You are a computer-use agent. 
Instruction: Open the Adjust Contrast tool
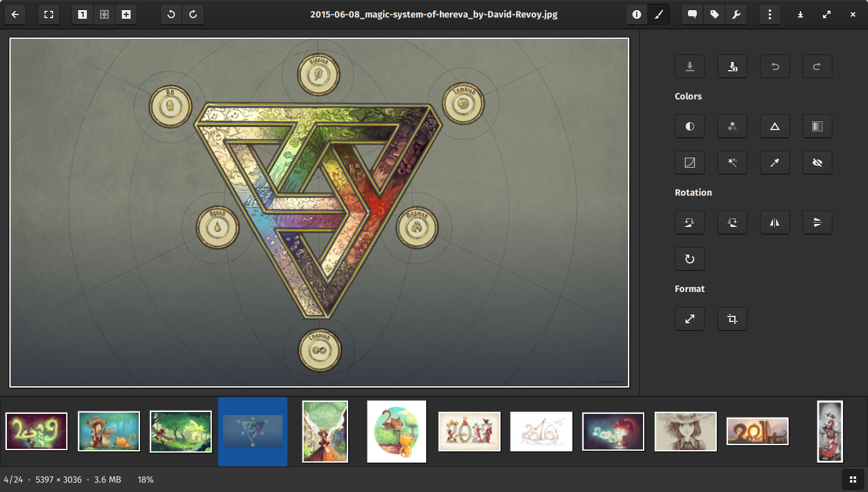pos(690,126)
